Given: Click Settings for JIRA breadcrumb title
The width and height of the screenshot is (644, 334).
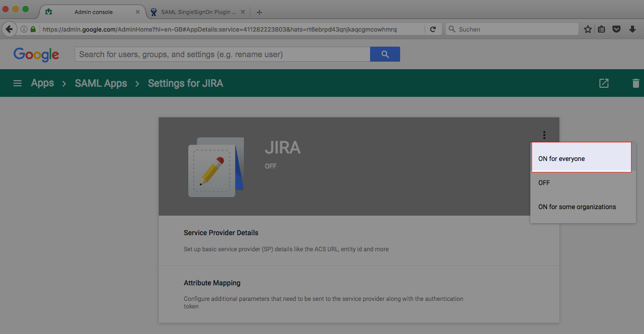Looking at the screenshot, I should [185, 83].
